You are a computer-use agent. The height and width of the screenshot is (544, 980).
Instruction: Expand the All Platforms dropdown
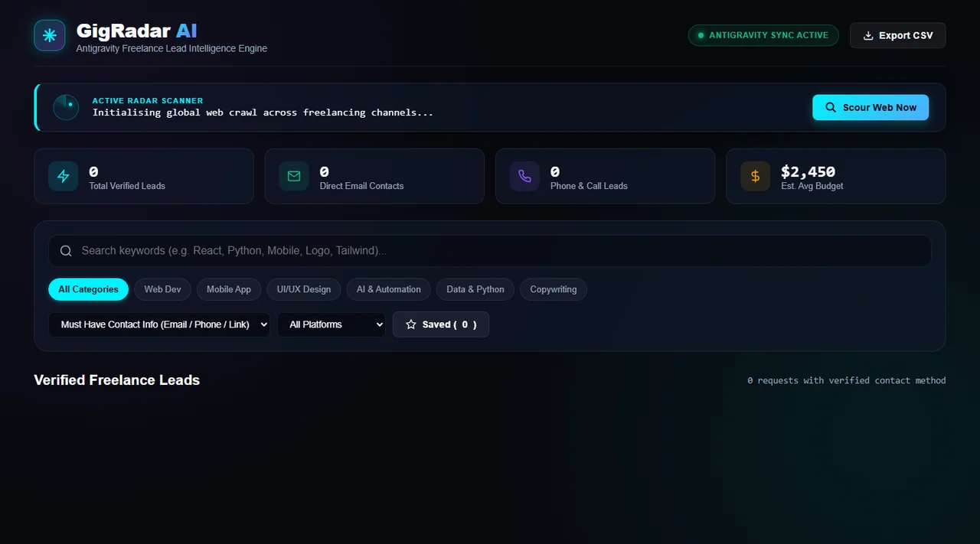click(x=332, y=324)
